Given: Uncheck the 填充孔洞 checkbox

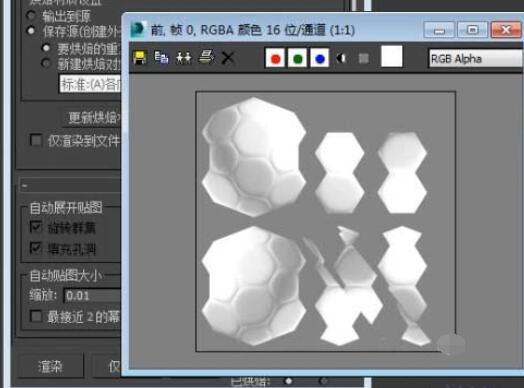Looking at the screenshot, I should coord(35,248).
